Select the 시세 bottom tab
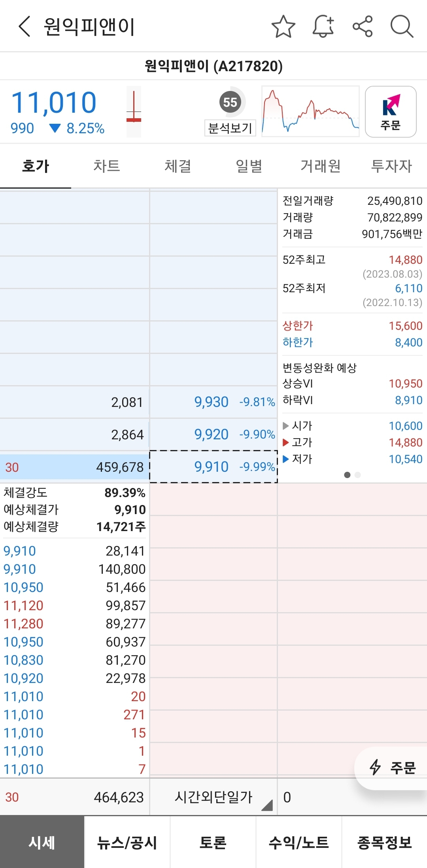Viewport: 427px width, 868px height. (x=42, y=842)
